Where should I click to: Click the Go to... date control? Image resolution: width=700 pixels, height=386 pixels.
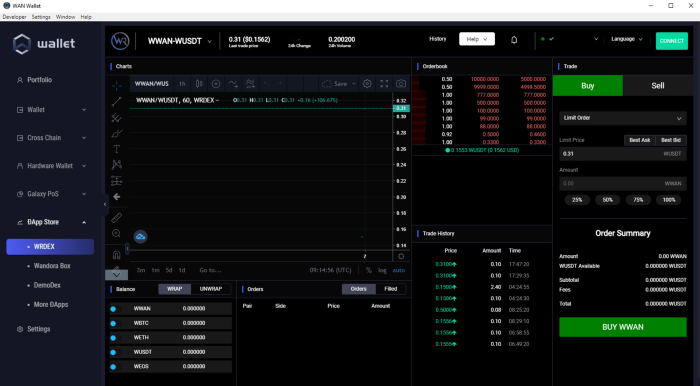(210, 270)
